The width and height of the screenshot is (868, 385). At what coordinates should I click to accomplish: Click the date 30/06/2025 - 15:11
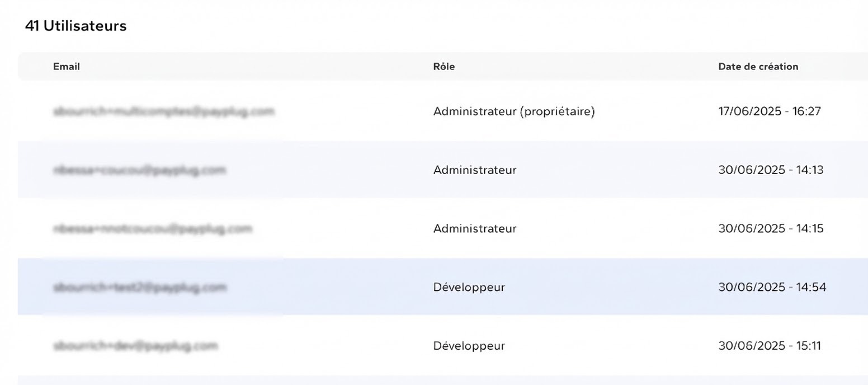click(769, 346)
